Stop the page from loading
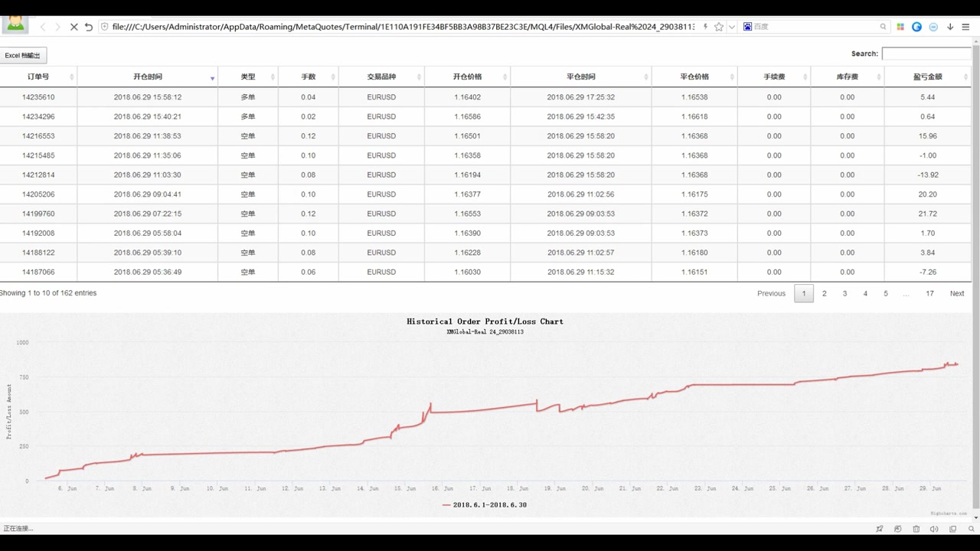Viewport: 980px width, 551px height. pyautogui.click(x=73, y=27)
